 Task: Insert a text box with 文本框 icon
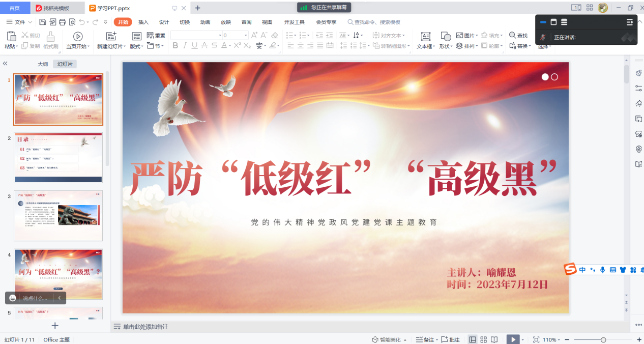pyautogui.click(x=425, y=36)
